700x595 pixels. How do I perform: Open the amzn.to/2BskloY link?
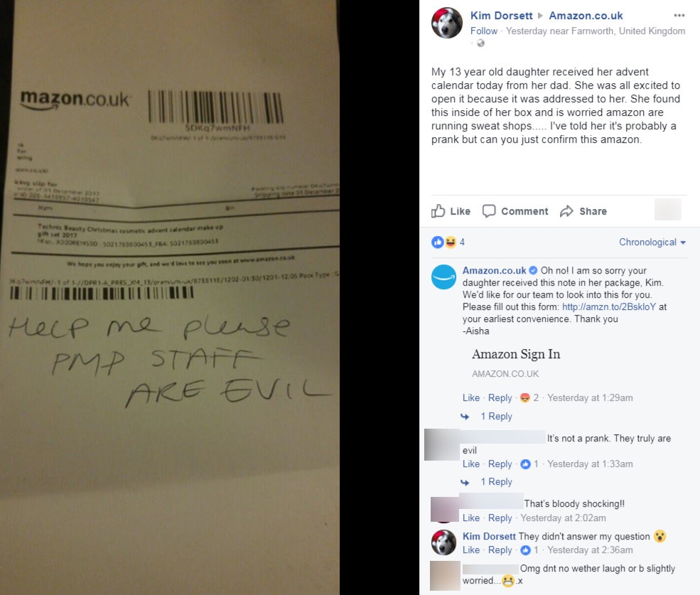609,306
